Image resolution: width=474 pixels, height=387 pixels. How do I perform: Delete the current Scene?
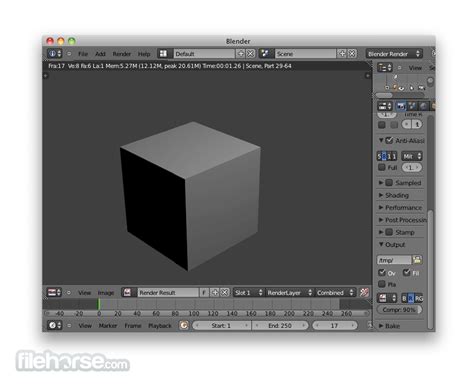[x=352, y=54]
